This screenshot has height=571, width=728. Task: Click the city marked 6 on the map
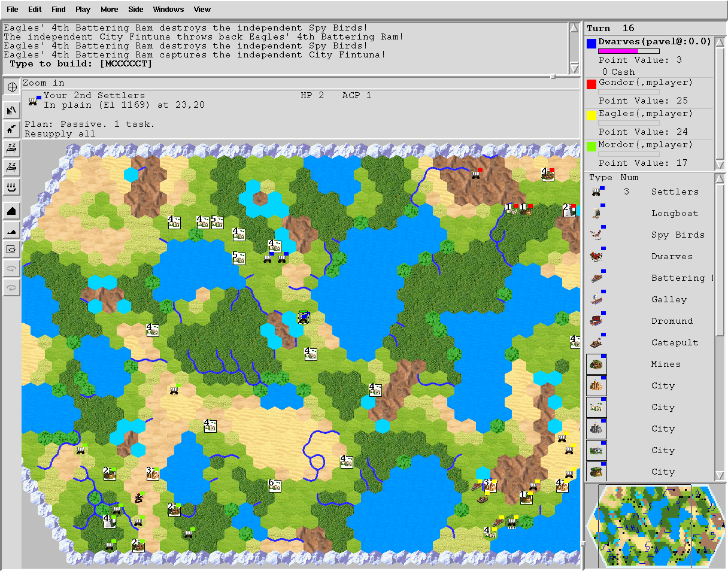pos(275,485)
